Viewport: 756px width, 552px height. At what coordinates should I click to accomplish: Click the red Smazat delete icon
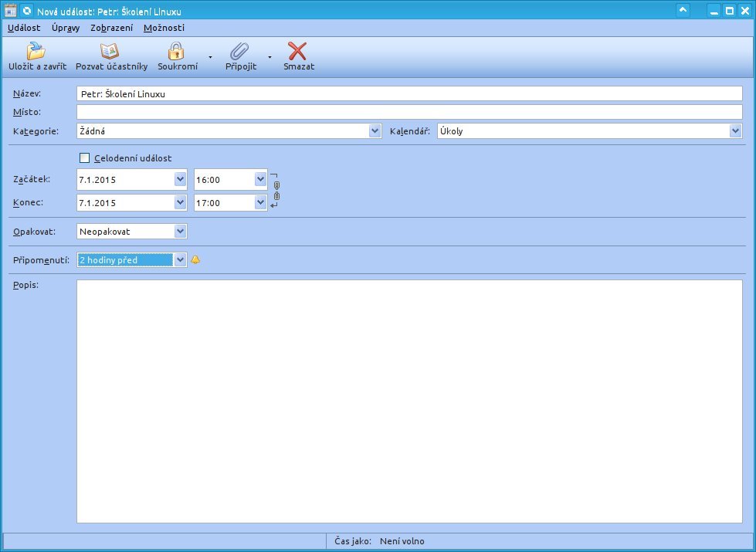pos(297,51)
